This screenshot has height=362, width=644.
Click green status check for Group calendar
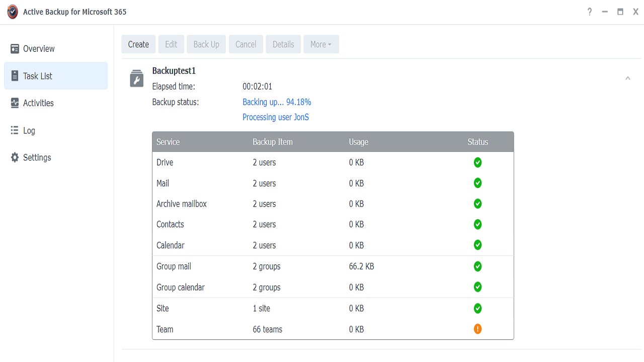pos(477,287)
